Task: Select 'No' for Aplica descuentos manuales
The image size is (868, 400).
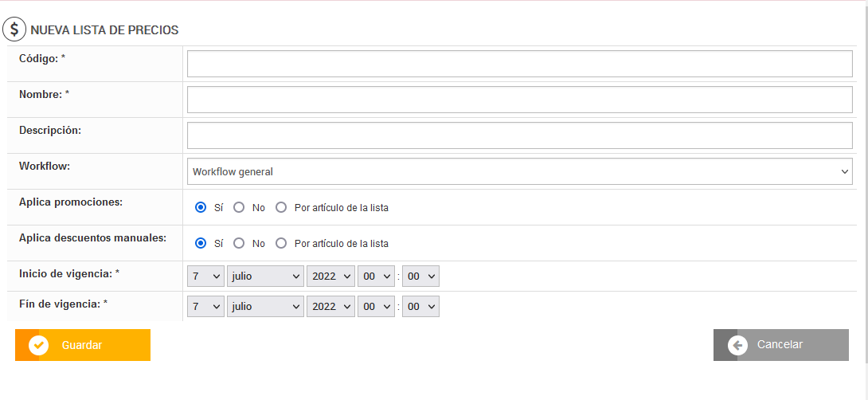Action: [x=239, y=244]
